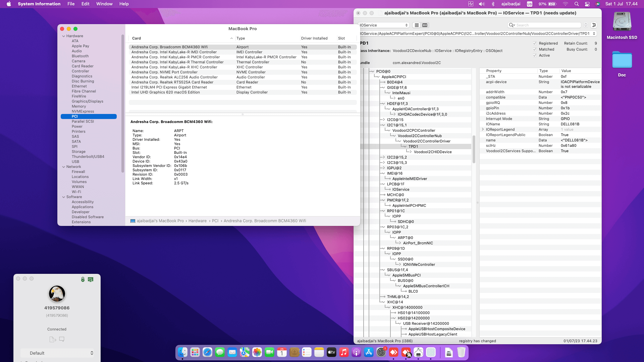Open the Macintosh SSD desktop drive
Screen dimensions: 644x362
622,22
